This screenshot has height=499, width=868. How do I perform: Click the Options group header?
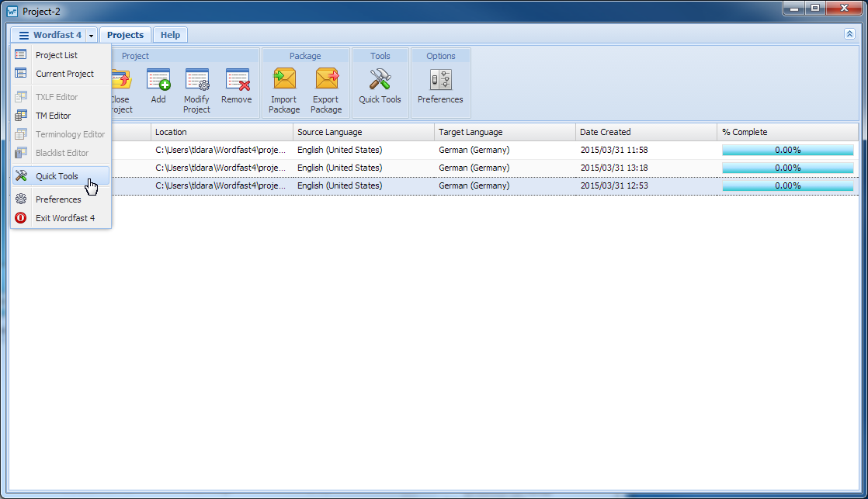click(441, 56)
